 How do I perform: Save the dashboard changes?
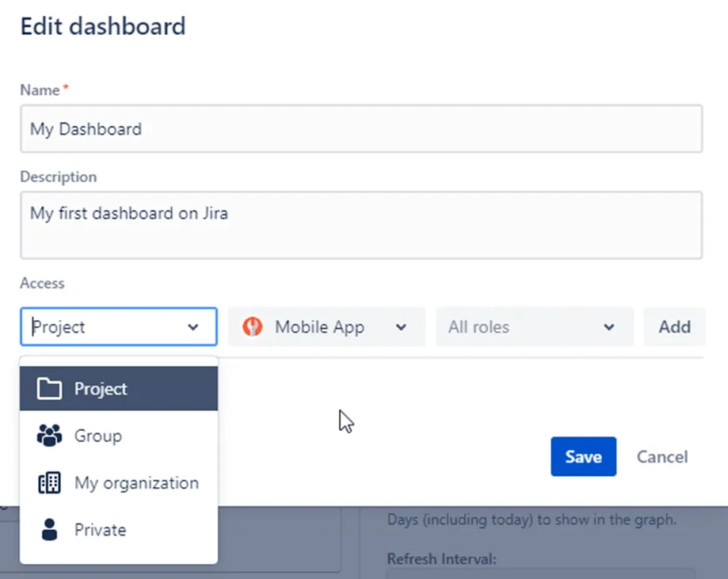(584, 456)
